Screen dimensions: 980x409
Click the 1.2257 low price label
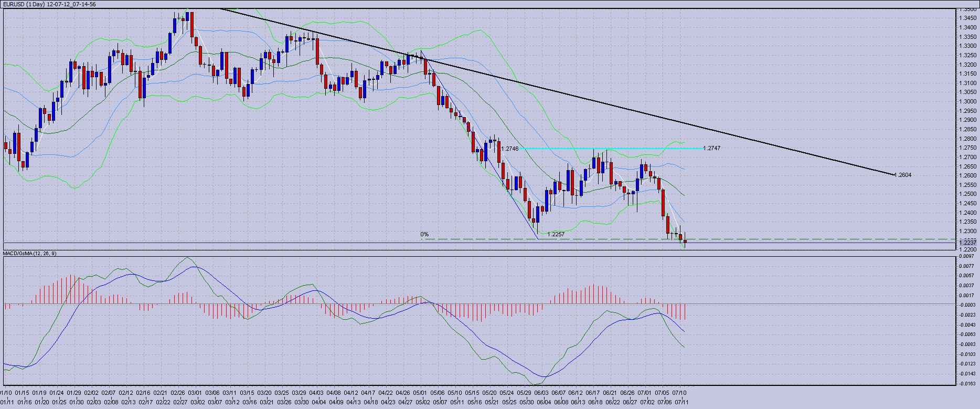(556, 235)
